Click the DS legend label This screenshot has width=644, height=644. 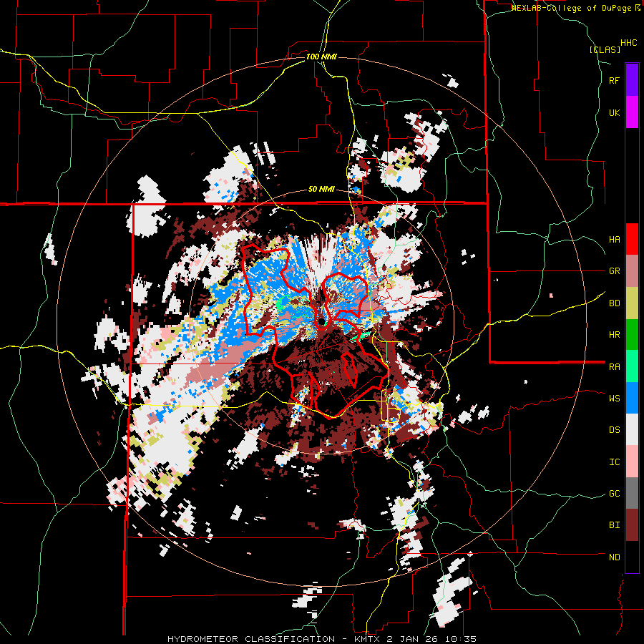[x=614, y=430]
